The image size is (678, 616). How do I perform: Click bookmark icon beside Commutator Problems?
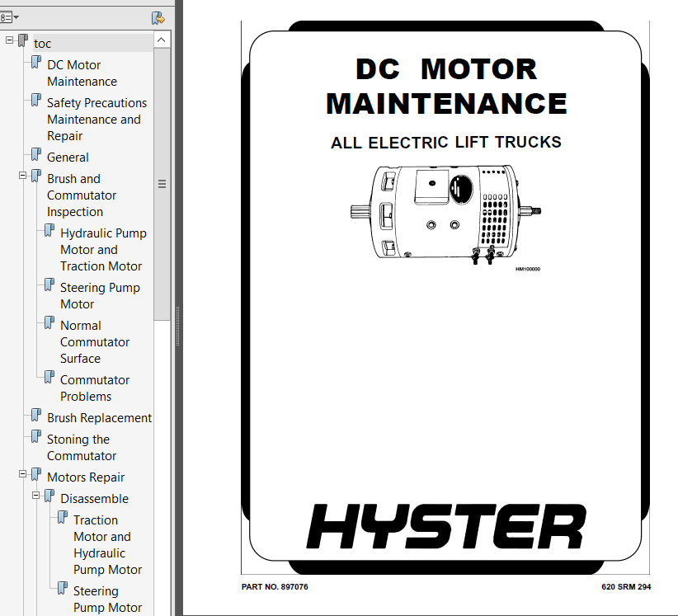coord(49,378)
